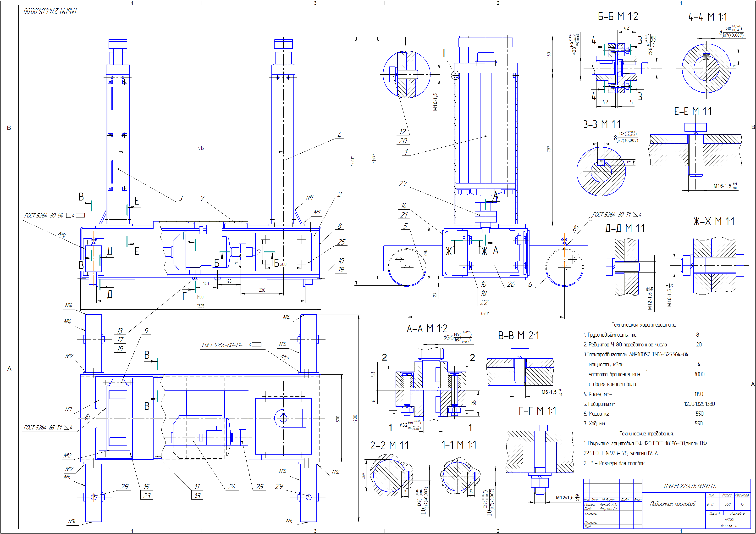Screen dimensions: 756x534
Task: Click the 840* wheelbase dimension
Action: 485,313
